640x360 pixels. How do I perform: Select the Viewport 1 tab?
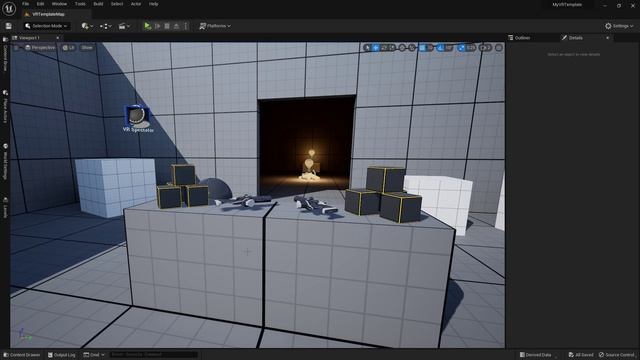29,38
